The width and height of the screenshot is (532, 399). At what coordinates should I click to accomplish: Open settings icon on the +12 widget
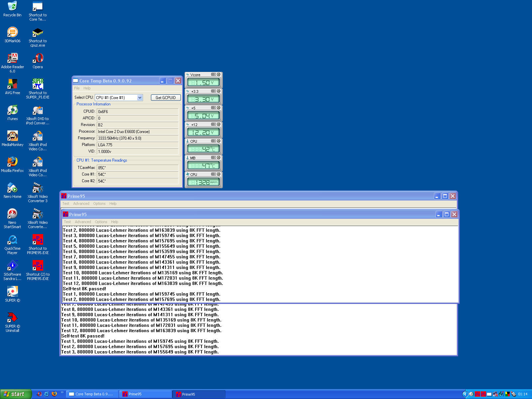pyautogui.click(x=213, y=124)
